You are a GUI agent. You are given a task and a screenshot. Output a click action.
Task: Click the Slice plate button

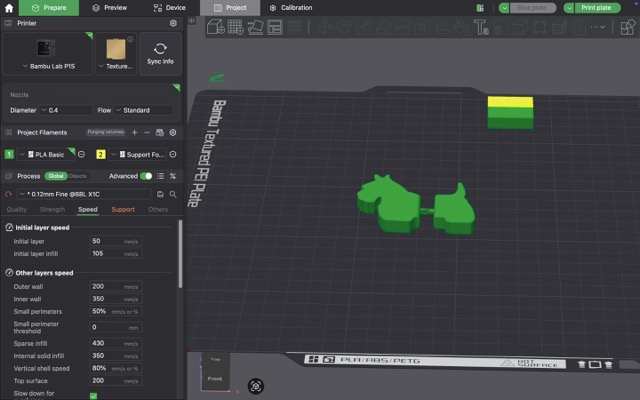[x=532, y=8]
